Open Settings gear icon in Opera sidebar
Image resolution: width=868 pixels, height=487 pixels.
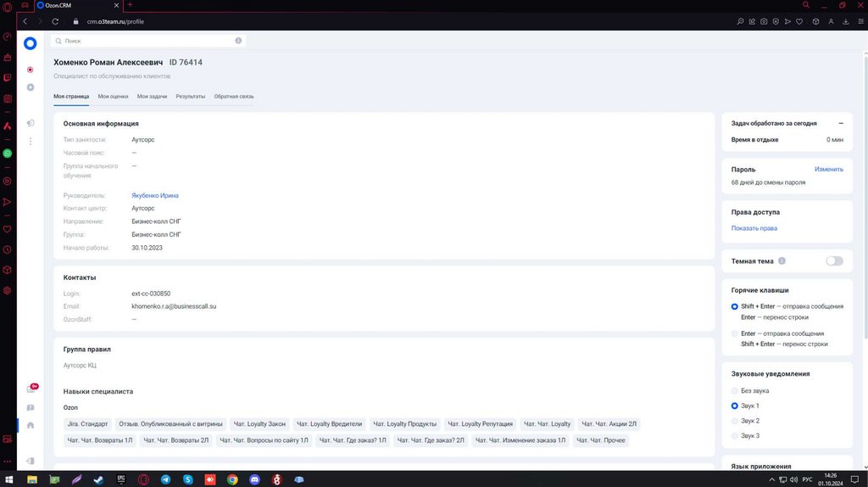(x=7, y=290)
